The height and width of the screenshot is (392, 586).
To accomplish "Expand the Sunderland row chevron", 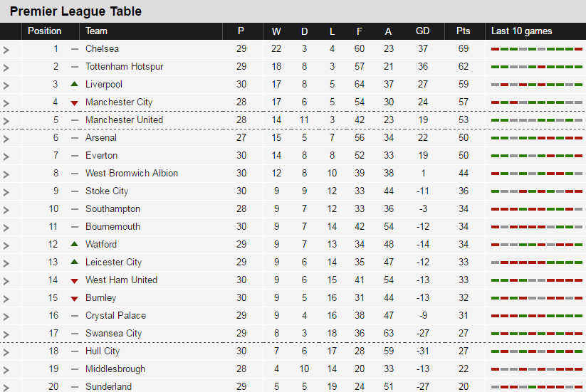I will coord(6,388).
